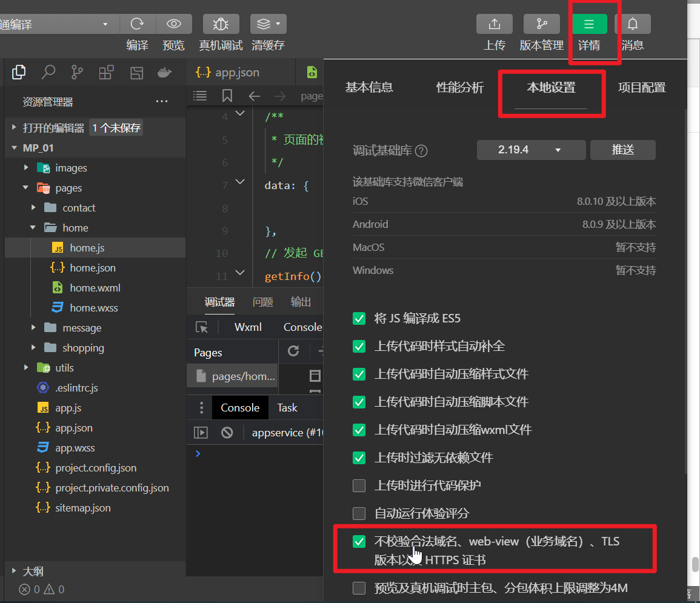Switch to performance analysis tab

tap(460, 87)
